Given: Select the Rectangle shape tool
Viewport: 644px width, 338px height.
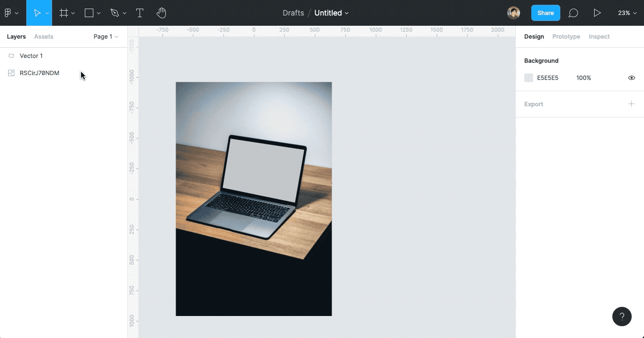Looking at the screenshot, I should click(x=89, y=12).
